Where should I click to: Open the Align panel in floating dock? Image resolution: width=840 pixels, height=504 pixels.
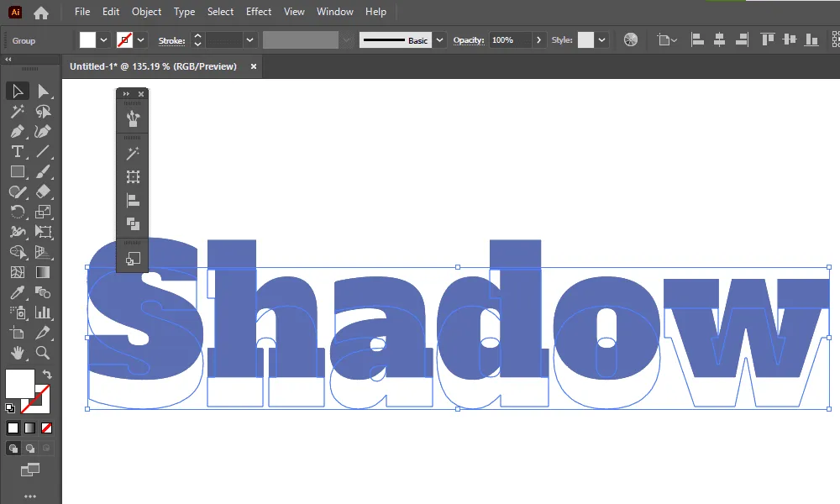(133, 200)
